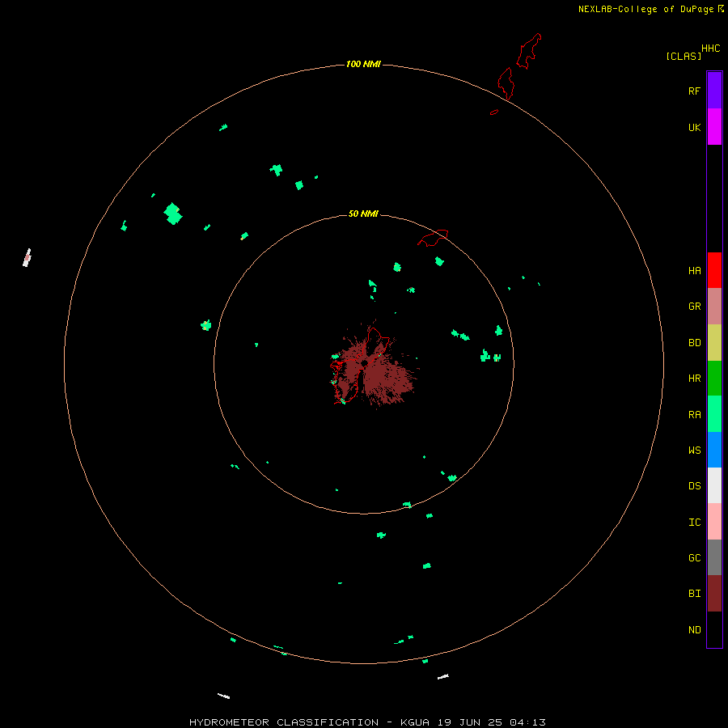Screen dimensions: 728x728
Task: Click the ND black legend swatch
Action: 714,629
